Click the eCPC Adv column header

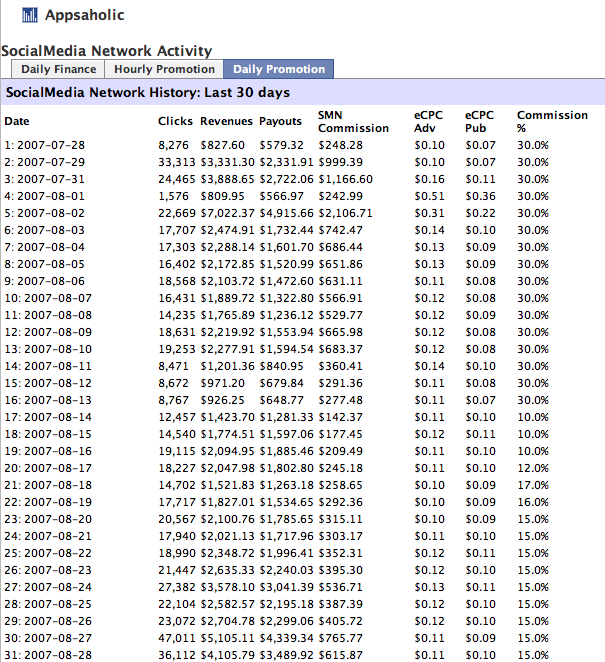tap(428, 121)
